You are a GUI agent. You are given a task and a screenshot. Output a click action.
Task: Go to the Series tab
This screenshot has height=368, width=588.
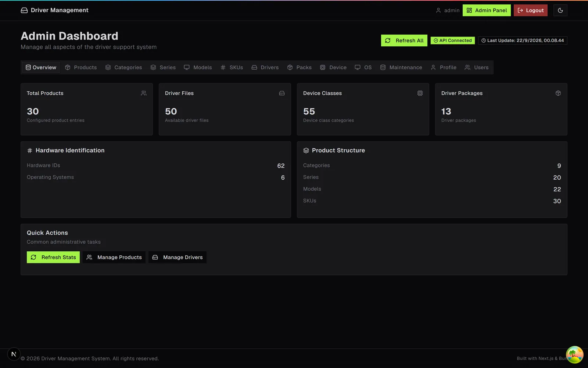[x=163, y=67]
